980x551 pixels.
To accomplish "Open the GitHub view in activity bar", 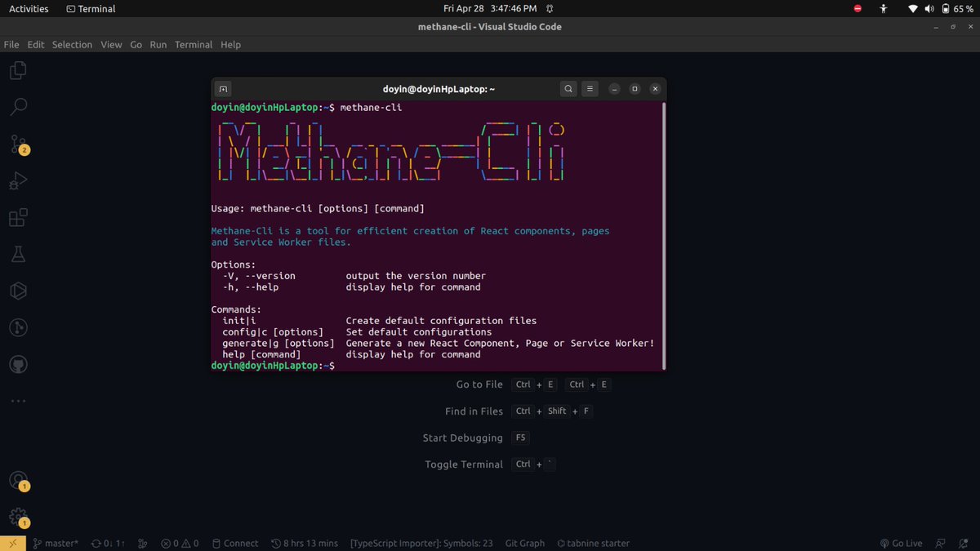I will pos(18,364).
